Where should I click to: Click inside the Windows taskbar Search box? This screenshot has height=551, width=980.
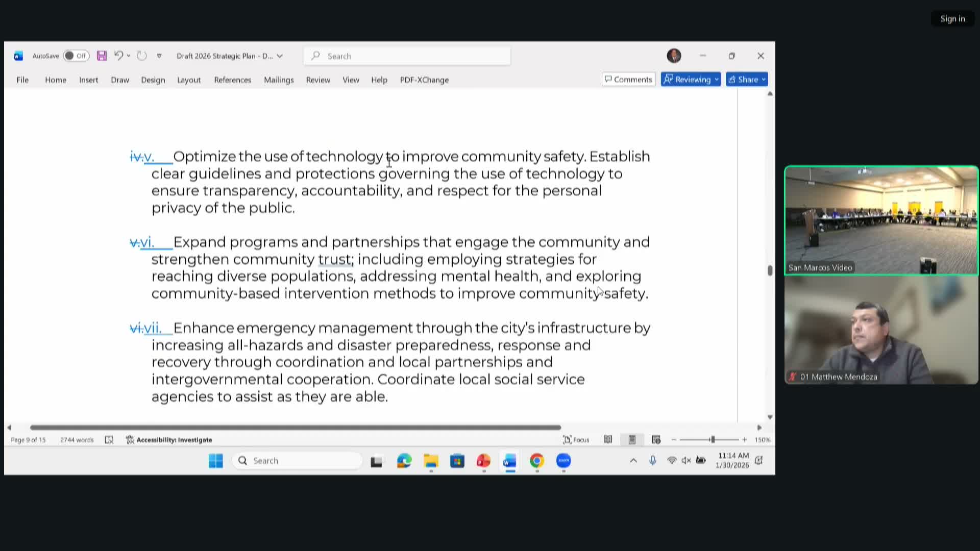298,460
